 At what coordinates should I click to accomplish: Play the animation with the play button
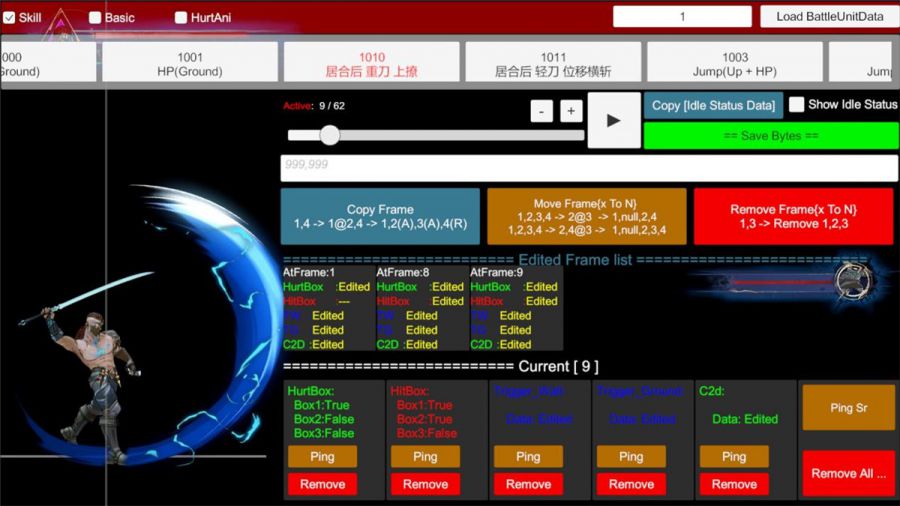614,120
